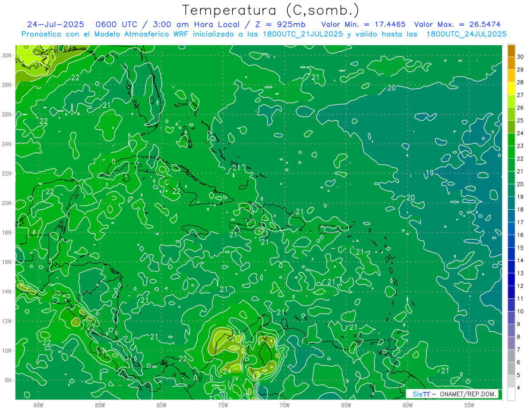Screen dimensions: 532x411
Task: Click the "19" contour label on the map
Action: click(429, 173)
